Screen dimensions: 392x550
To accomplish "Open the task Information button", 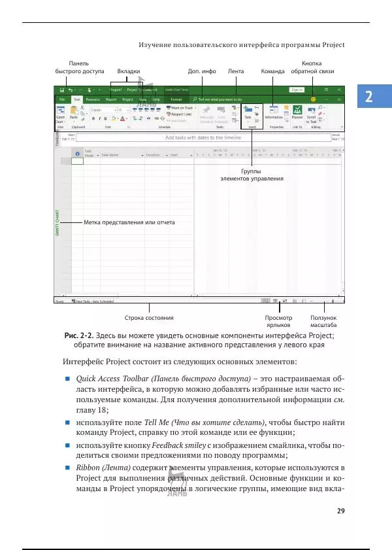I will [x=274, y=112].
